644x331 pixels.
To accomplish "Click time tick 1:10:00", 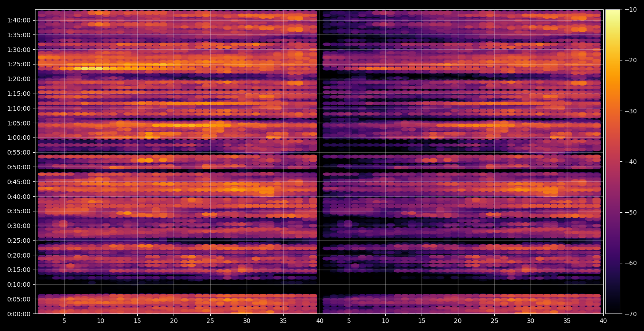I will coord(19,108).
